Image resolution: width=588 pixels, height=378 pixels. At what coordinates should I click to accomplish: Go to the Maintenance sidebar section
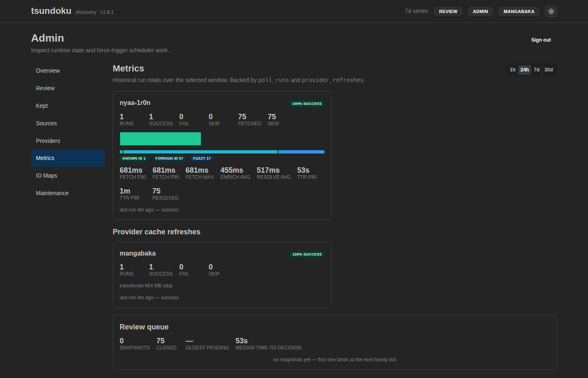[x=68, y=193]
